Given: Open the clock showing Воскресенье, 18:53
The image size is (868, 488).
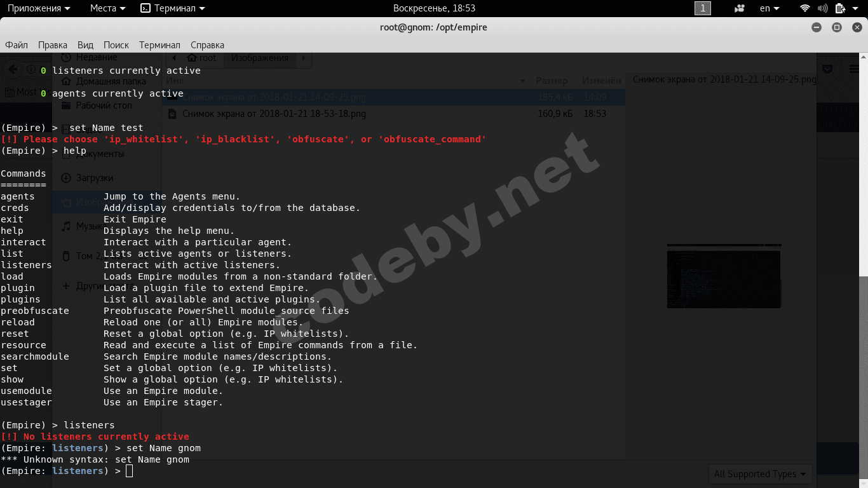Looking at the screenshot, I should tap(434, 8).
